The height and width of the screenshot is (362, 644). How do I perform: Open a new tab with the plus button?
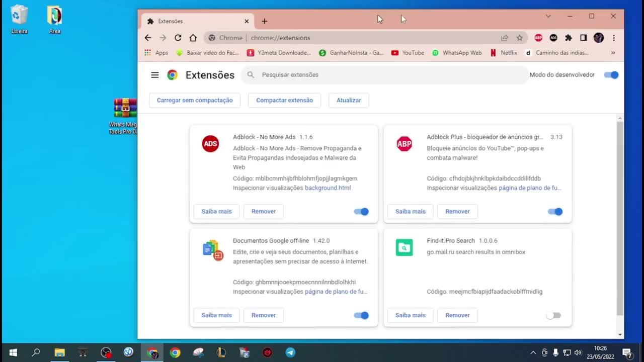(x=264, y=21)
